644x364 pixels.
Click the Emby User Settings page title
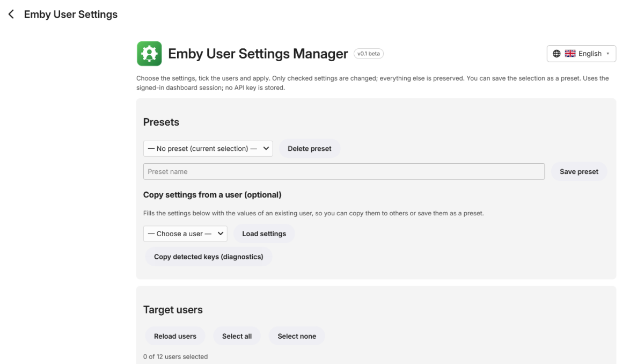71,14
